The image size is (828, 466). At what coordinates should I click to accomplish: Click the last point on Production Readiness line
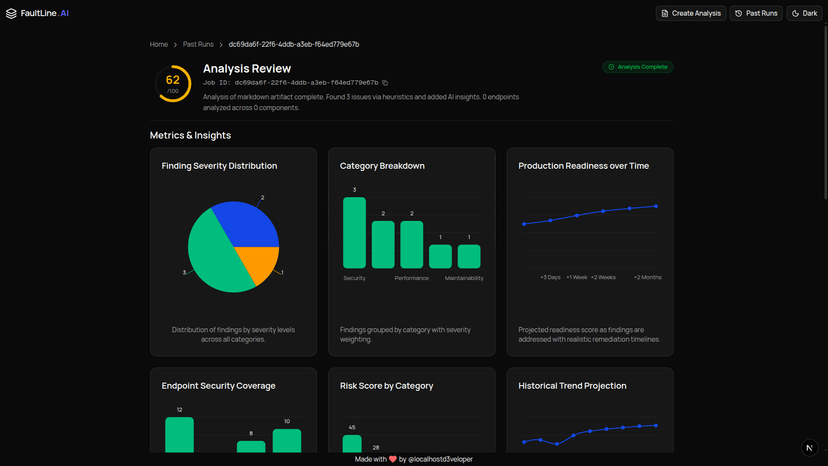pyautogui.click(x=656, y=206)
